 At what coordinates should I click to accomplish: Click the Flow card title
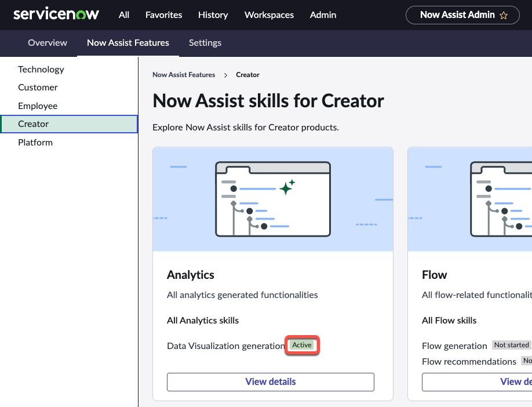pyautogui.click(x=434, y=275)
